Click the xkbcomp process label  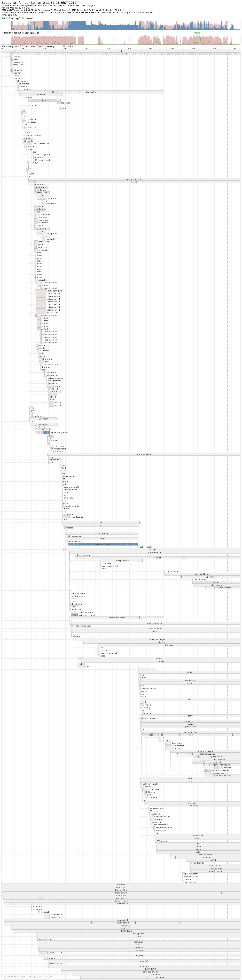click(166, 740)
